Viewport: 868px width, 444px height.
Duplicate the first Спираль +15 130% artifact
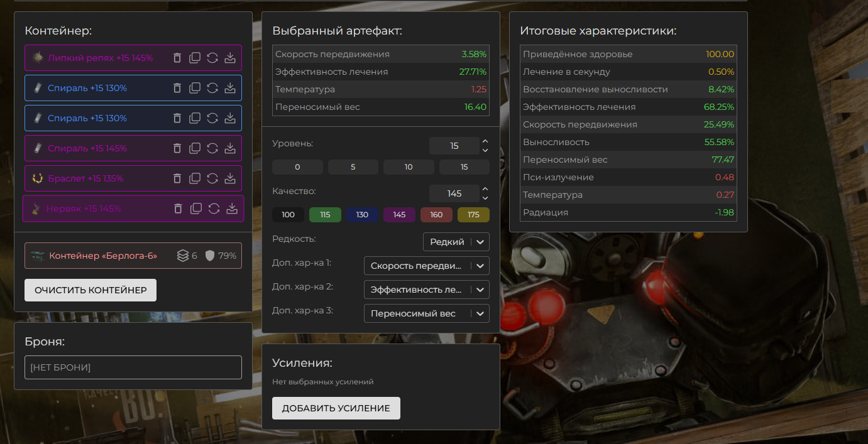pos(195,88)
